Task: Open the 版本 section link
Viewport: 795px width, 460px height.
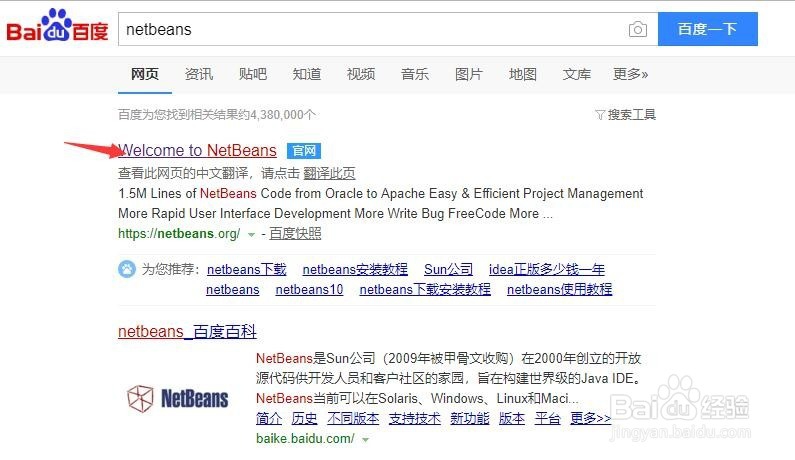Action: 512,418
